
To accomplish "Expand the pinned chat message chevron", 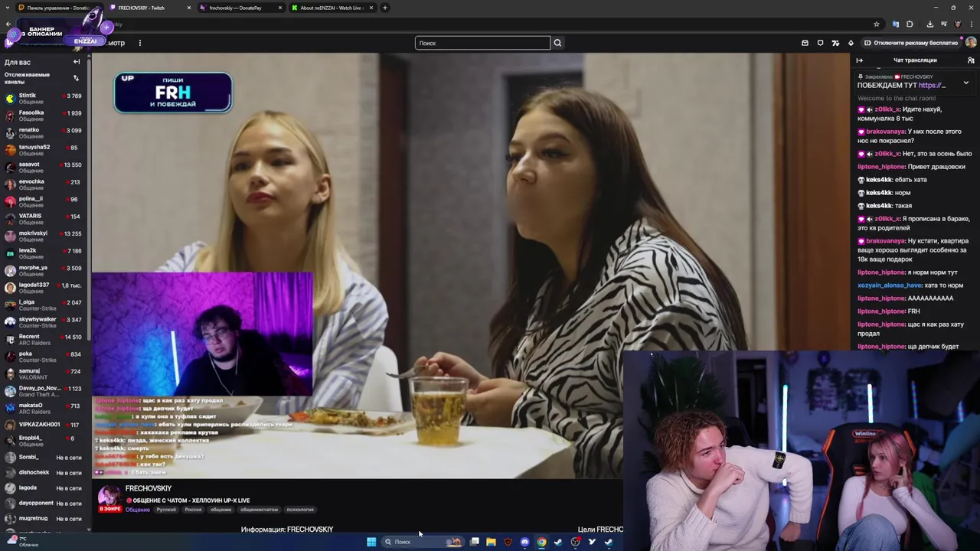I will coord(965,83).
